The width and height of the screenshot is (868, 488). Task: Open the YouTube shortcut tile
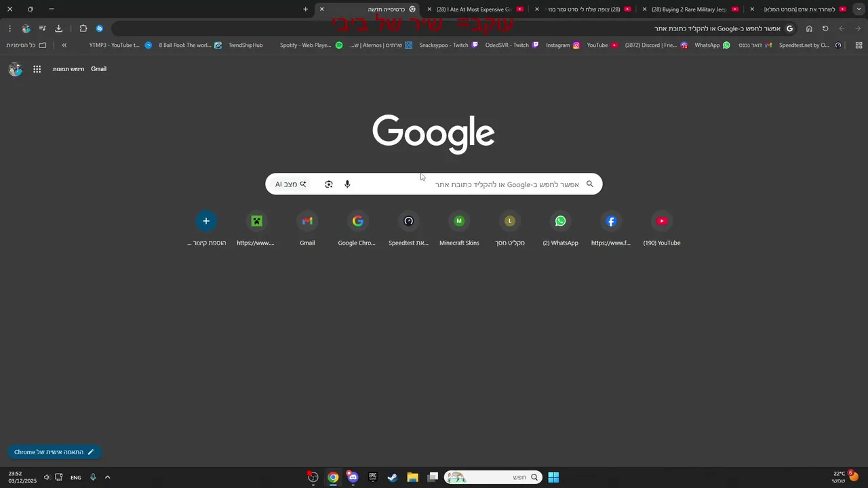point(662,229)
